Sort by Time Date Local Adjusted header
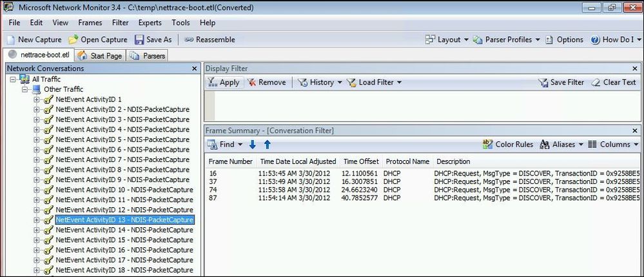The width and height of the screenshot is (644, 277). pos(298,161)
